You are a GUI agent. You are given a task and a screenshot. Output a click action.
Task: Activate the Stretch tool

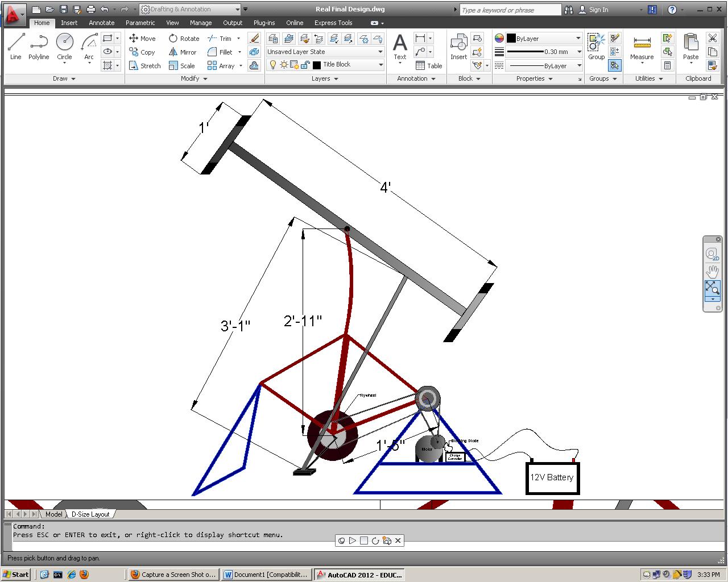click(x=144, y=66)
